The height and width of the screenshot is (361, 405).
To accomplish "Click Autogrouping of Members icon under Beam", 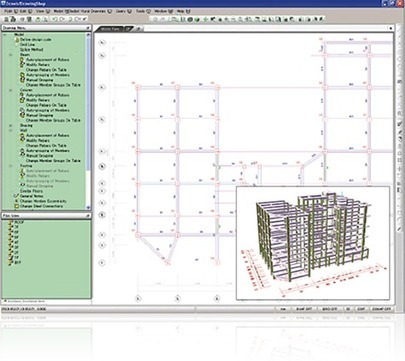I will (x=22, y=75).
